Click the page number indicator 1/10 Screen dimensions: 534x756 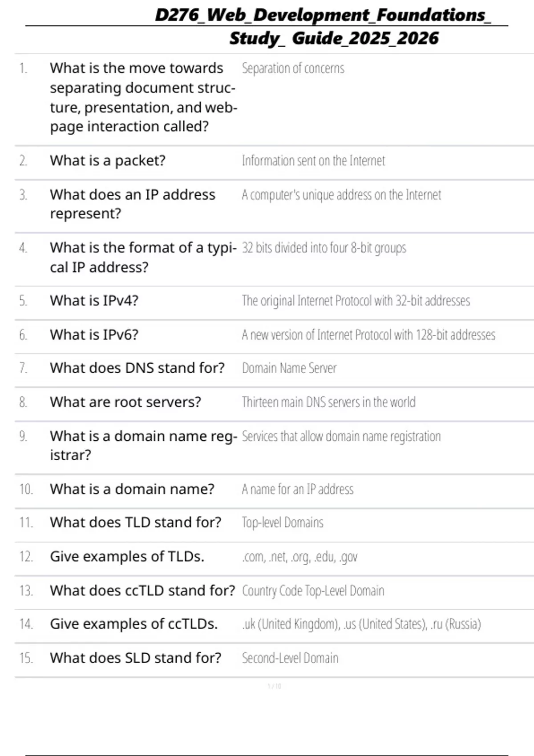(x=274, y=686)
